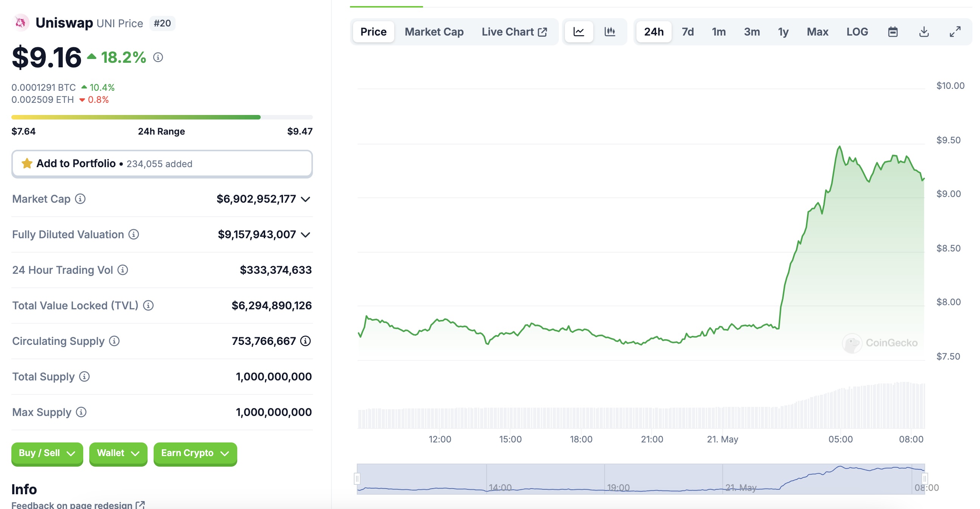Click inside the range navigator mini chart
The height and width of the screenshot is (509, 980).
pos(641,479)
